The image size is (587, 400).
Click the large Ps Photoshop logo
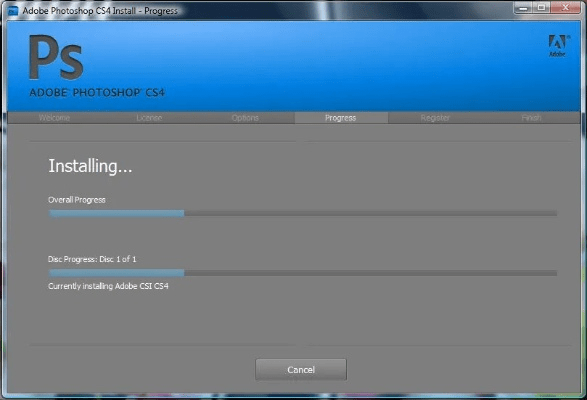click(56, 57)
